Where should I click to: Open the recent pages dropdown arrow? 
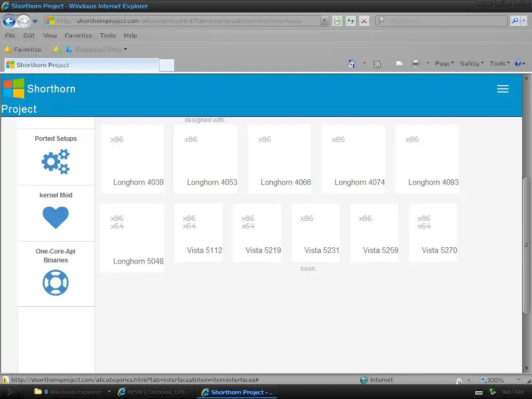pos(35,21)
